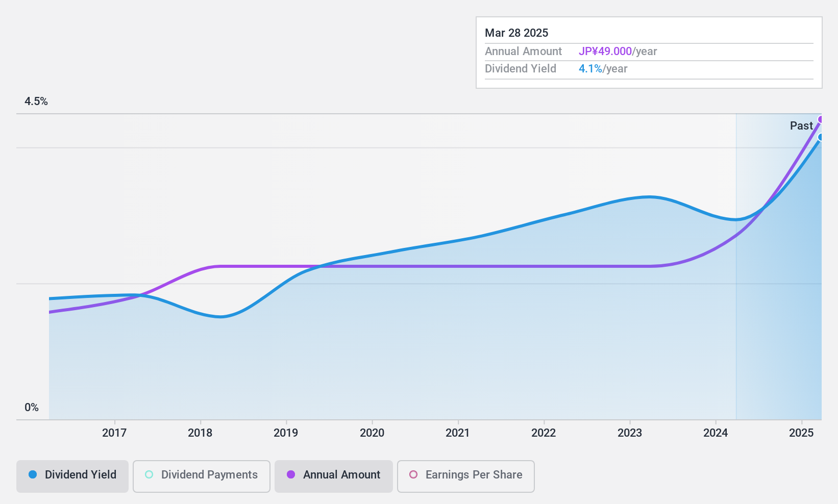Viewport: 838px width, 504px height.
Task: Click the 2021 x-axis label
Action: (x=458, y=433)
